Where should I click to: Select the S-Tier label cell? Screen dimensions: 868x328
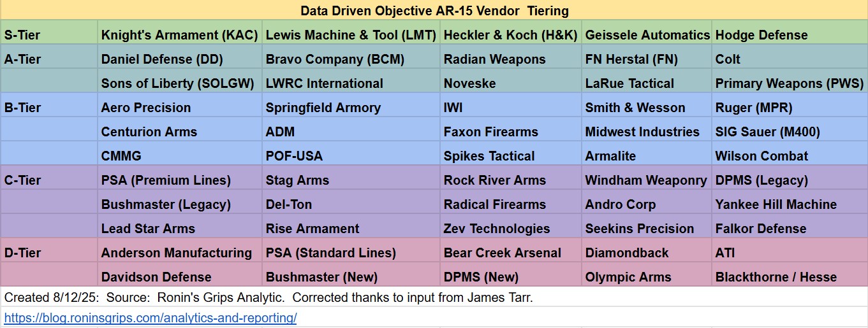(x=48, y=35)
